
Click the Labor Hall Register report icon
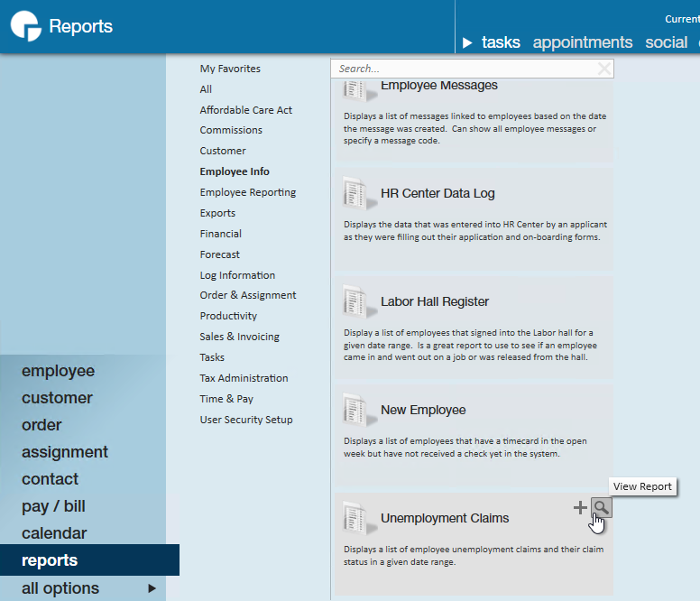[x=359, y=301]
